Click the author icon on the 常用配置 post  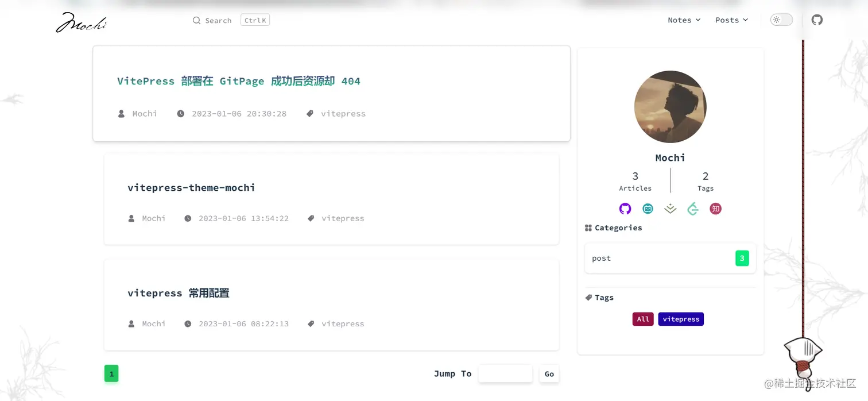coord(131,324)
